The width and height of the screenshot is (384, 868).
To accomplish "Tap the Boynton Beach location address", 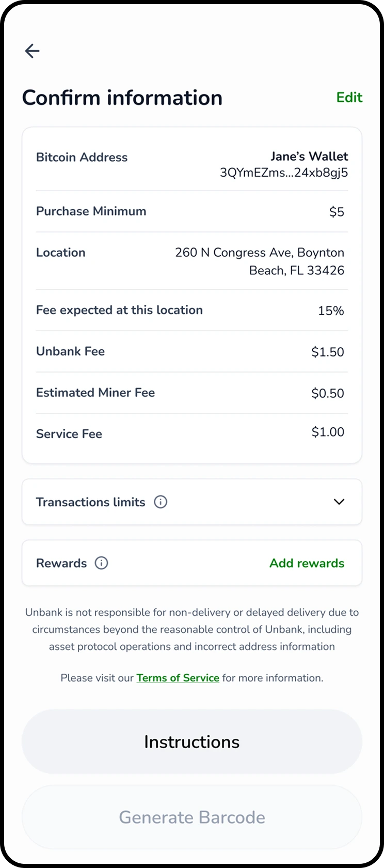I will click(x=260, y=261).
